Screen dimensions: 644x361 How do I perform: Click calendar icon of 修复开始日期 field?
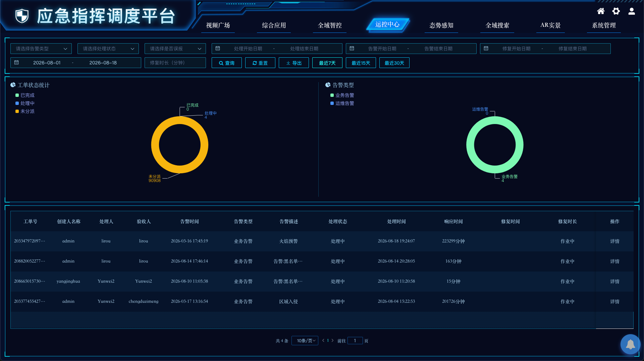coord(486,49)
